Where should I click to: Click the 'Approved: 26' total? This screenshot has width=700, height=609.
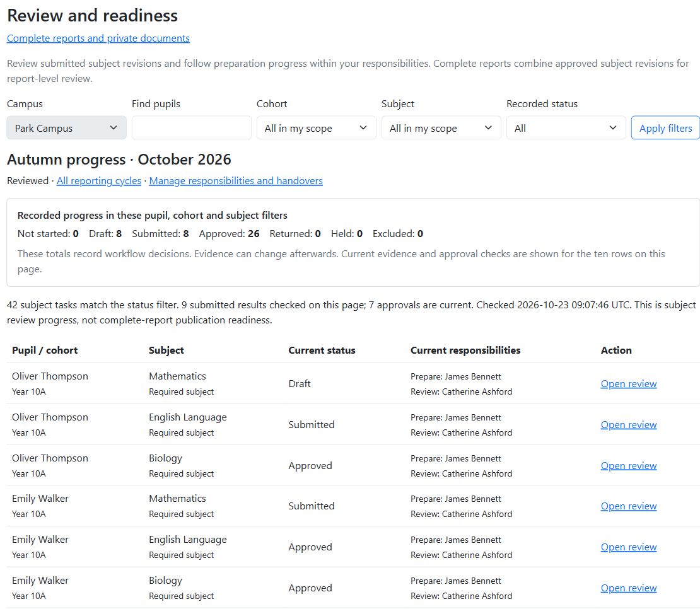coord(229,234)
